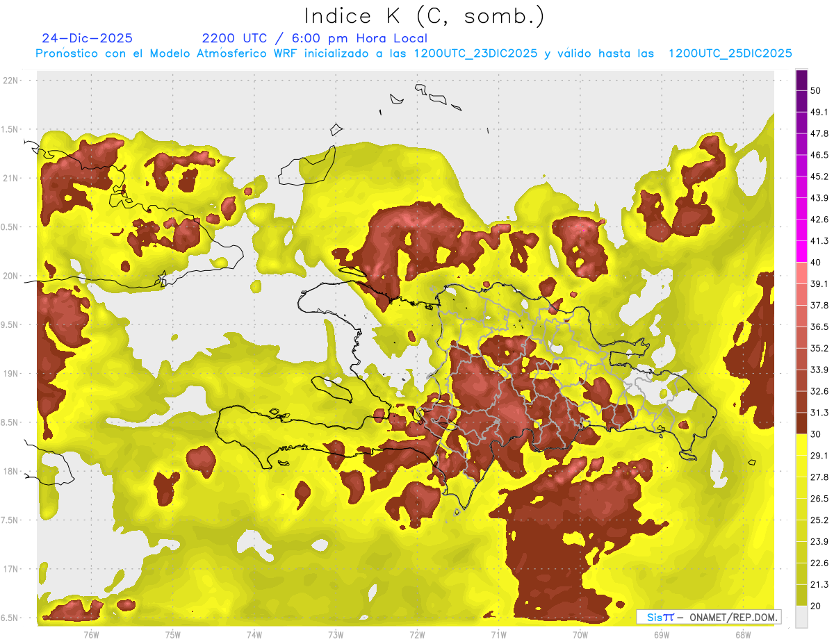The width and height of the screenshot is (834, 644).
Task: Click the '76W' longitude label
Action: click(90, 635)
